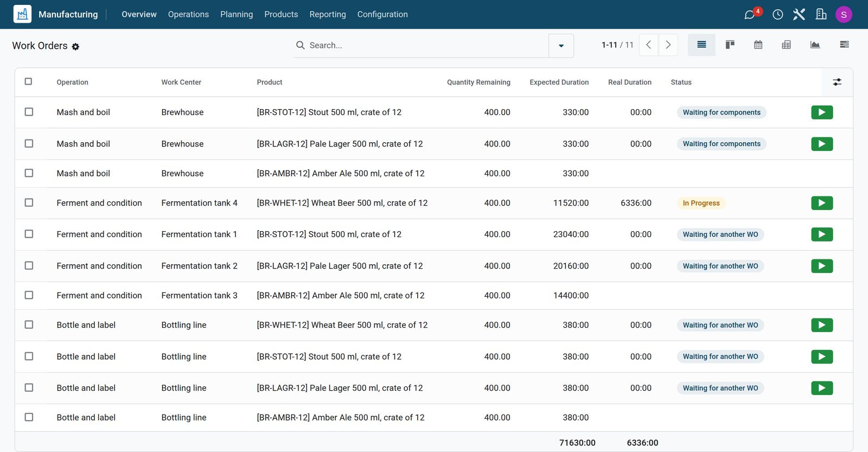Go to the Overview menu item

pos(139,15)
